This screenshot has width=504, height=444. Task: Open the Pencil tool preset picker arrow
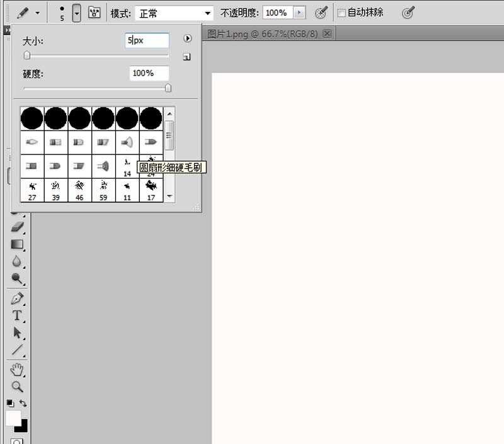click(38, 13)
